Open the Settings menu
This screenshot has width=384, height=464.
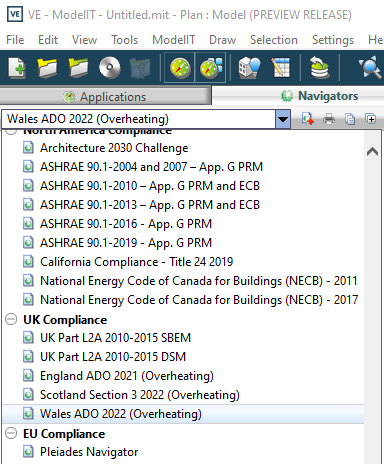[333, 40]
